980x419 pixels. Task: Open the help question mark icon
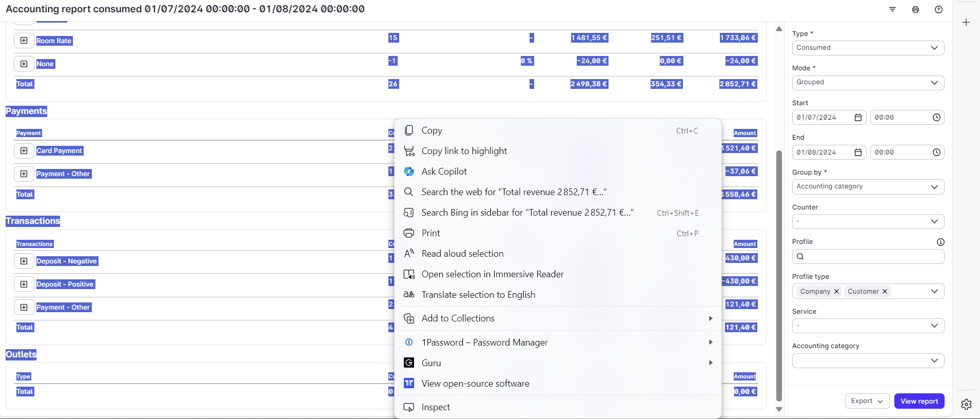coord(938,9)
